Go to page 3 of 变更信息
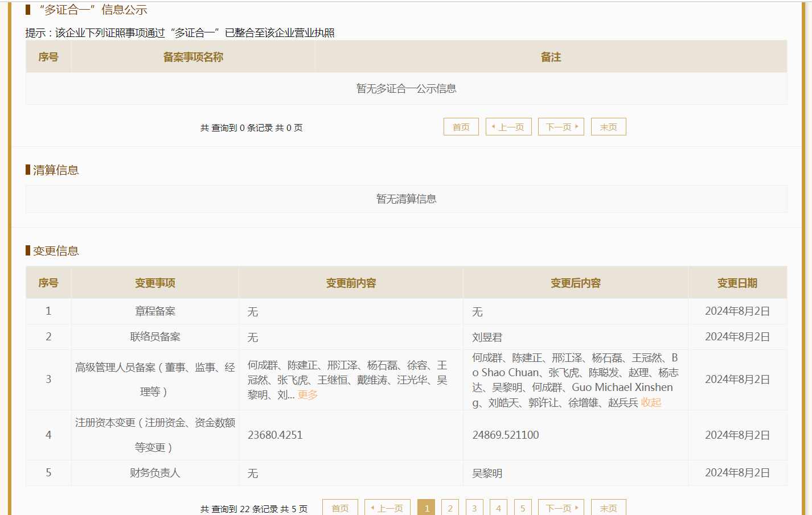 pyautogui.click(x=474, y=508)
